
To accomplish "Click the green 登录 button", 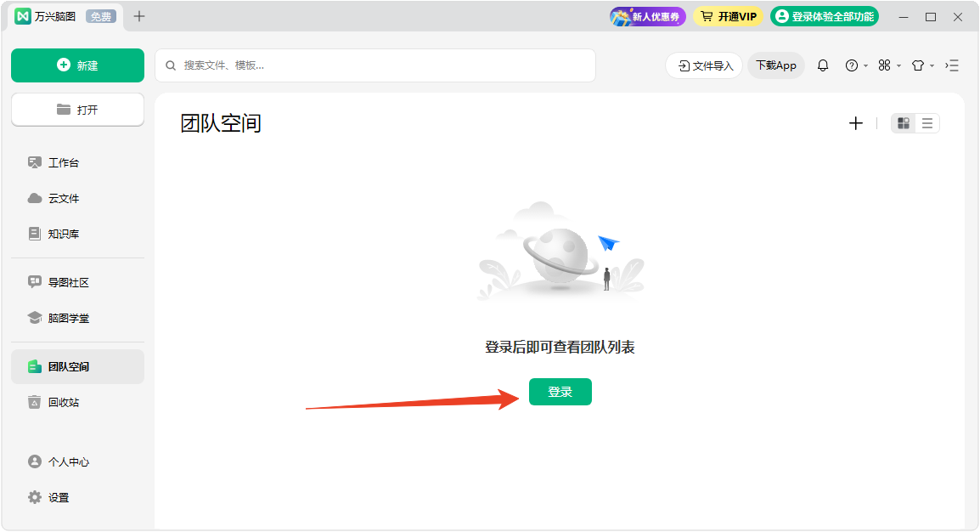I will [560, 392].
